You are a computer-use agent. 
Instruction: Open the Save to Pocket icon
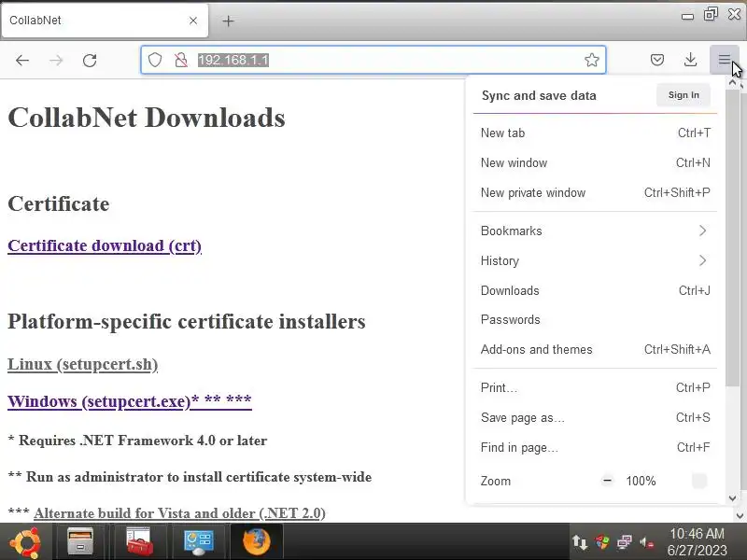657,60
